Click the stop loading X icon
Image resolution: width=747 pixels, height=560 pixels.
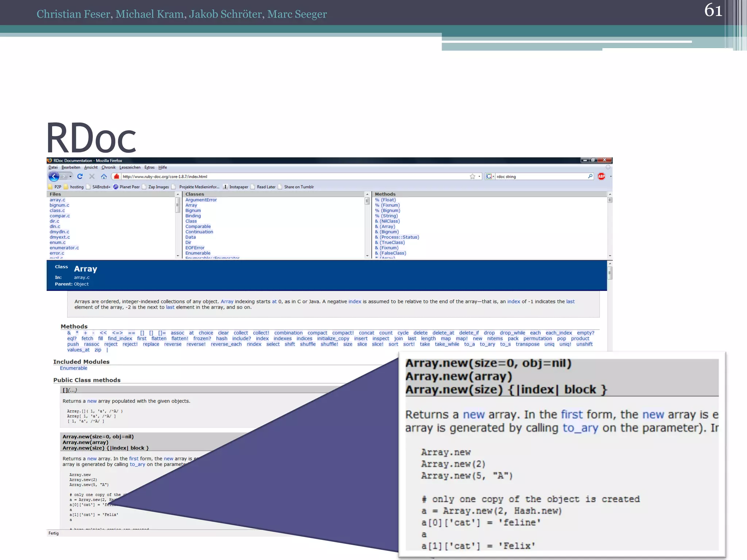click(x=92, y=176)
